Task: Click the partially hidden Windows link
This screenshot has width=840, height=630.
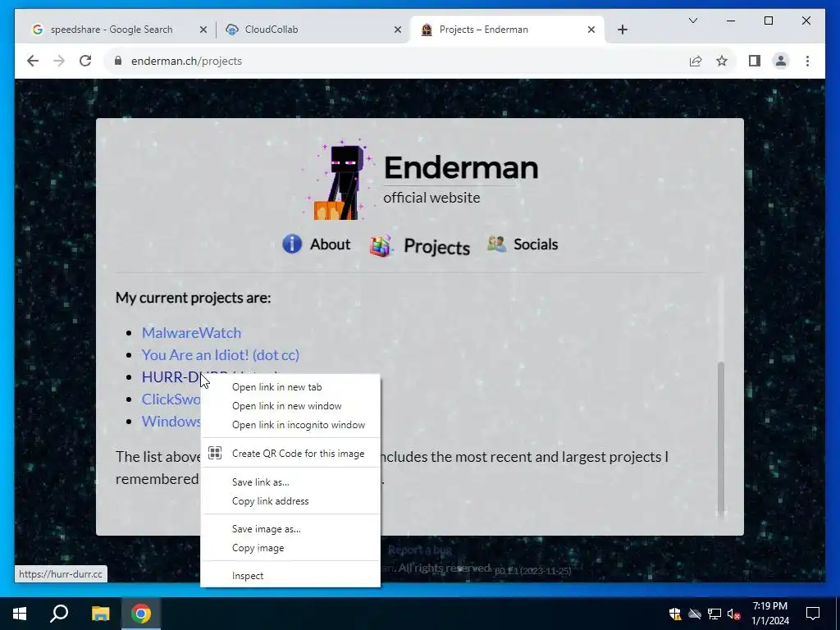Action: click(171, 421)
